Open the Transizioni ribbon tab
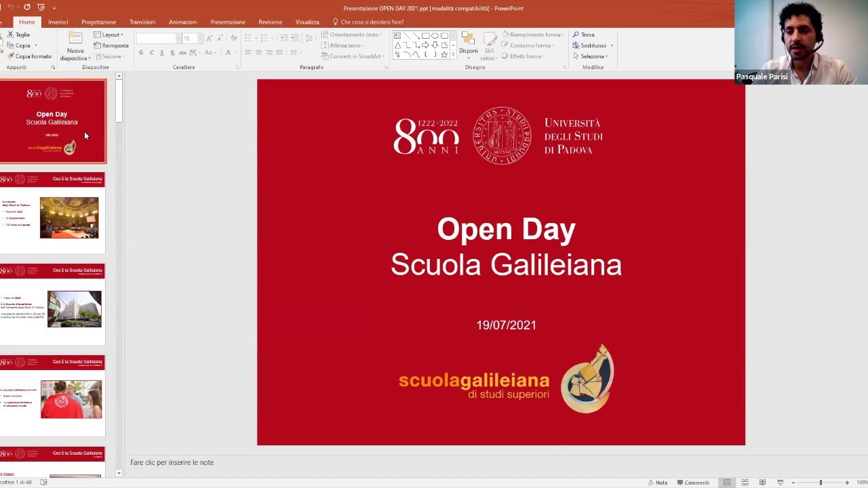The width and height of the screenshot is (868, 488). tap(142, 22)
